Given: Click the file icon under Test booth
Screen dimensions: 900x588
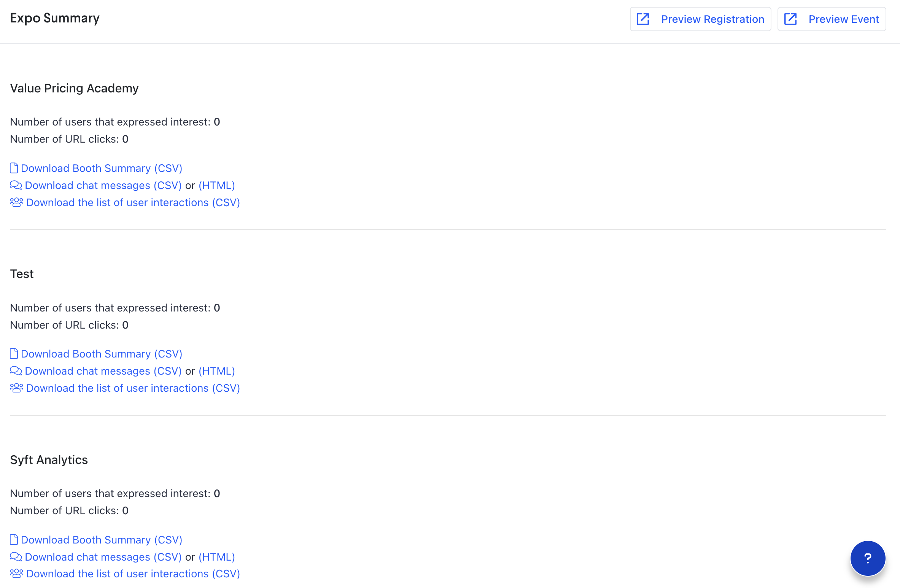Looking at the screenshot, I should [x=14, y=353].
